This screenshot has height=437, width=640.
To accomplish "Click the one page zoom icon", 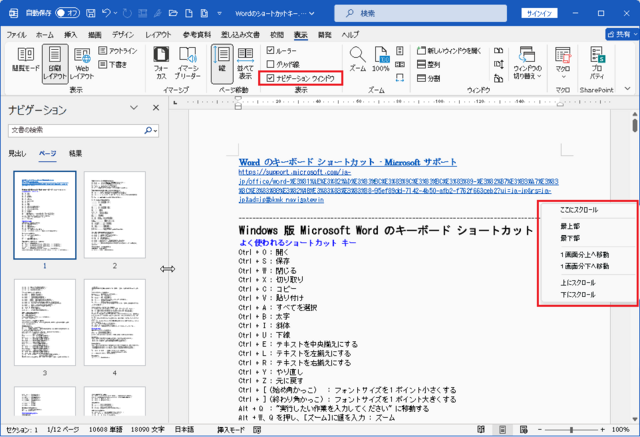I will coord(400,51).
